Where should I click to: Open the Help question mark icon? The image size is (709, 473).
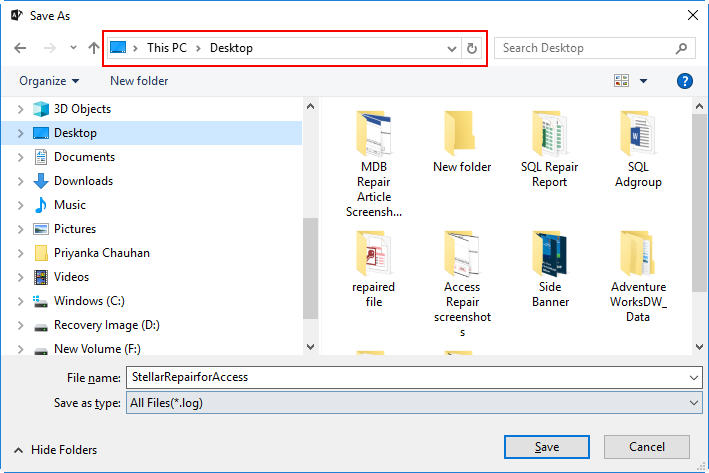coord(685,81)
